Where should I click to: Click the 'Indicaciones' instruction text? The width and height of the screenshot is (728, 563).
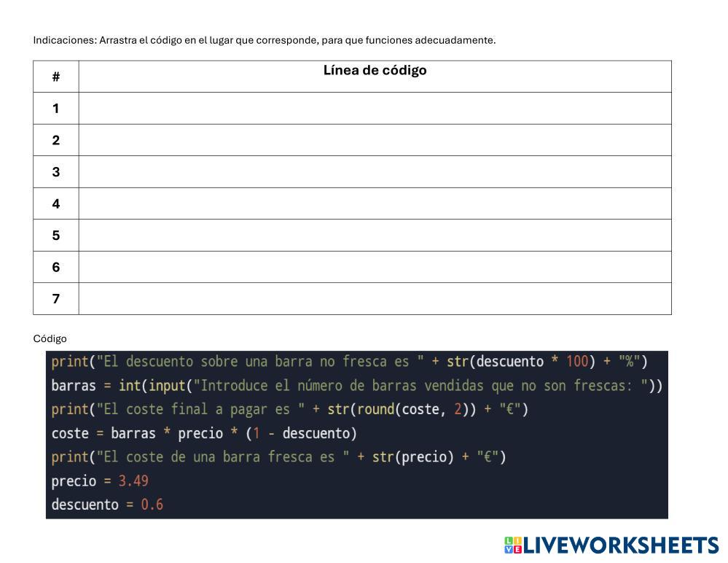click(264, 40)
